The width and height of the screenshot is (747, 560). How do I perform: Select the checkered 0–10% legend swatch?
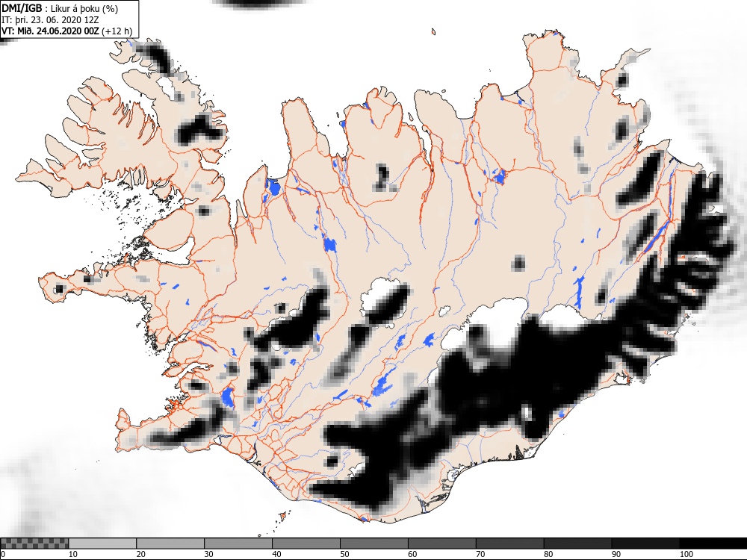coord(35,544)
